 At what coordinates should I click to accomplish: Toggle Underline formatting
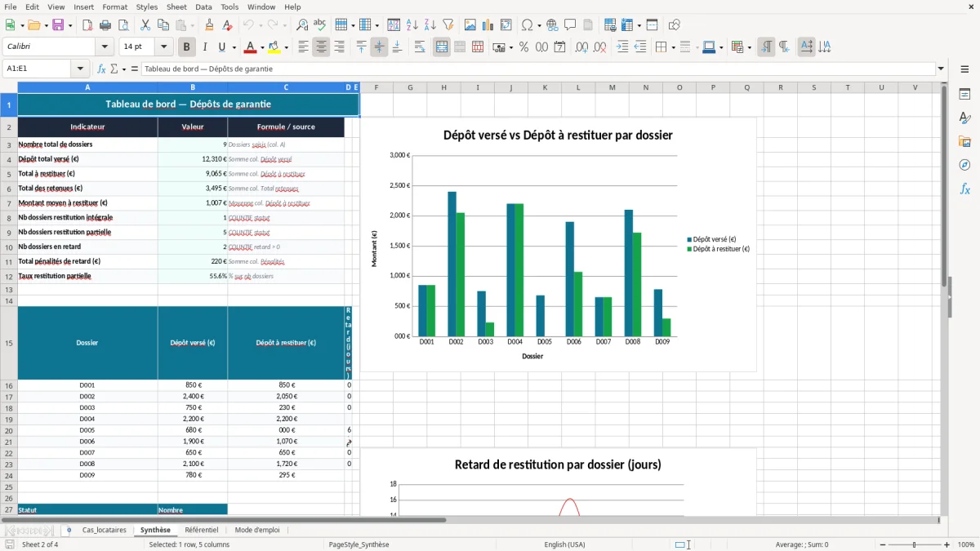pos(223,47)
